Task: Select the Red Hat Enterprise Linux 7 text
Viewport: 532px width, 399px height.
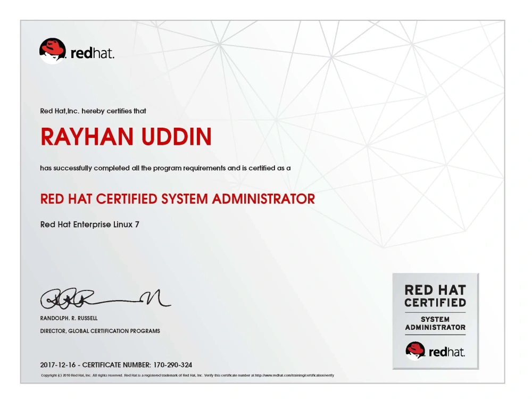Action: [89, 225]
